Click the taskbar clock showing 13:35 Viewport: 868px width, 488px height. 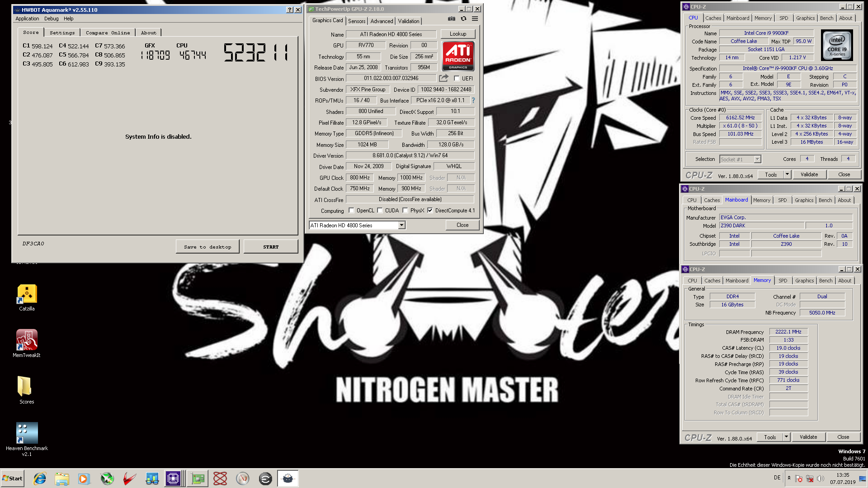(843, 479)
